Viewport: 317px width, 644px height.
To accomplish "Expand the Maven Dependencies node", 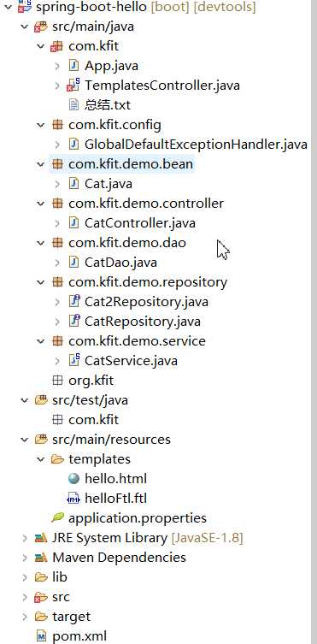I will pyautogui.click(x=25, y=558).
